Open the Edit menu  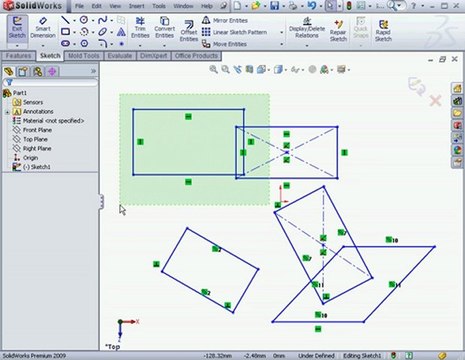[97, 6]
